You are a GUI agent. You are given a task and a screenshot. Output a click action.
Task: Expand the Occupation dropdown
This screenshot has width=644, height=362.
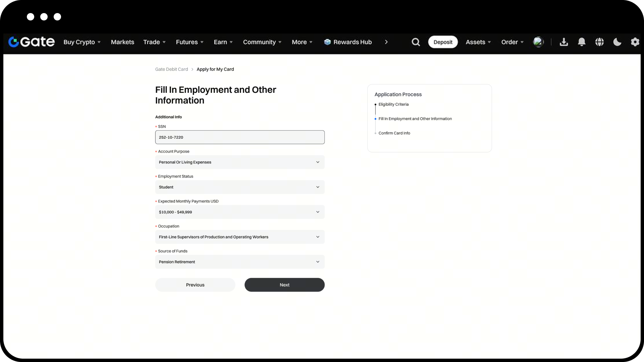point(240,237)
